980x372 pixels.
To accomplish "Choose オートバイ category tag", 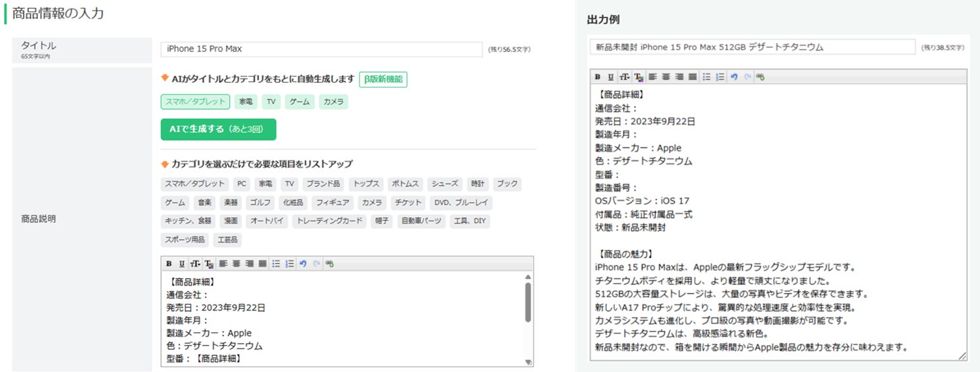I will point(266,221).
